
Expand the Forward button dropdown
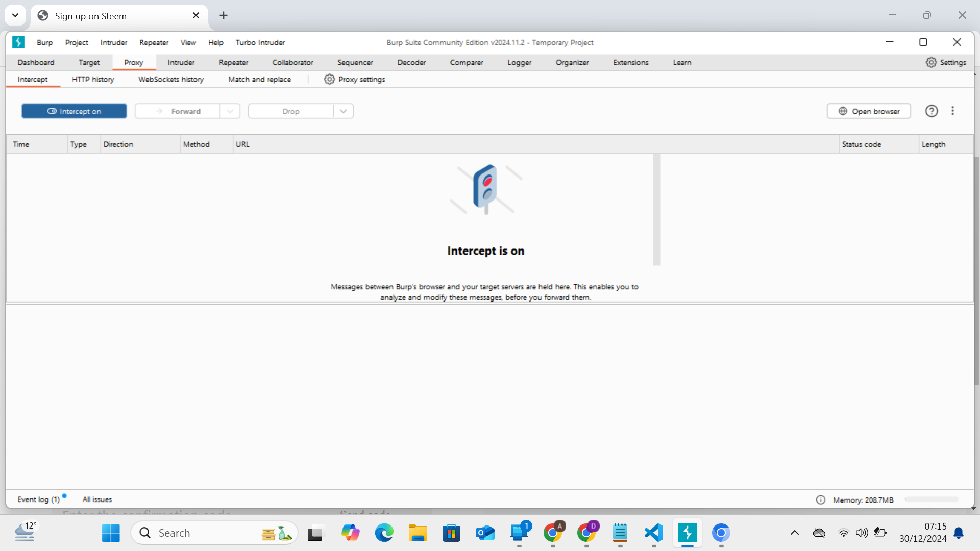tap(230, 111)
